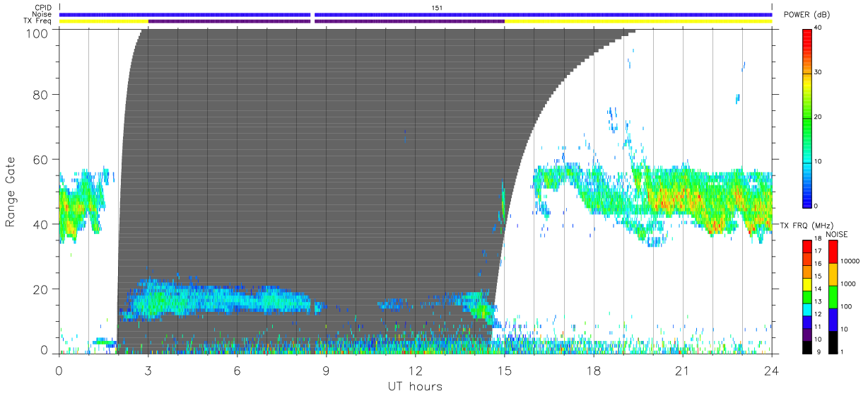
Task: Click the 6 tick on UT hours axis
Action: [237, 371]
